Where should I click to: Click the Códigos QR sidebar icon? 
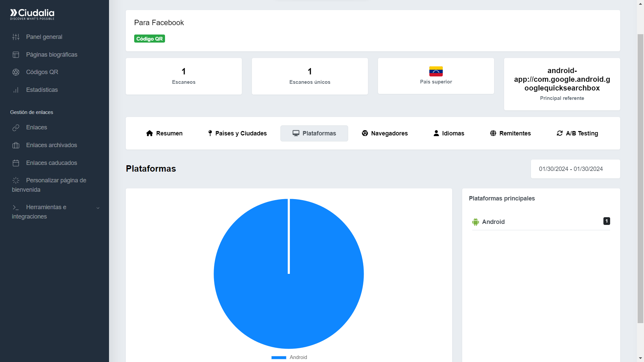click(x=16, y=72)
